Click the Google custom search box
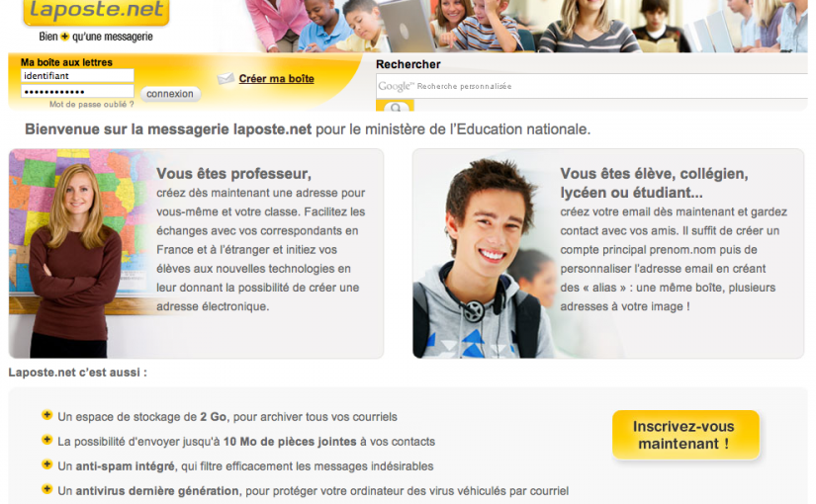816x504 pixels. [591, 86]
